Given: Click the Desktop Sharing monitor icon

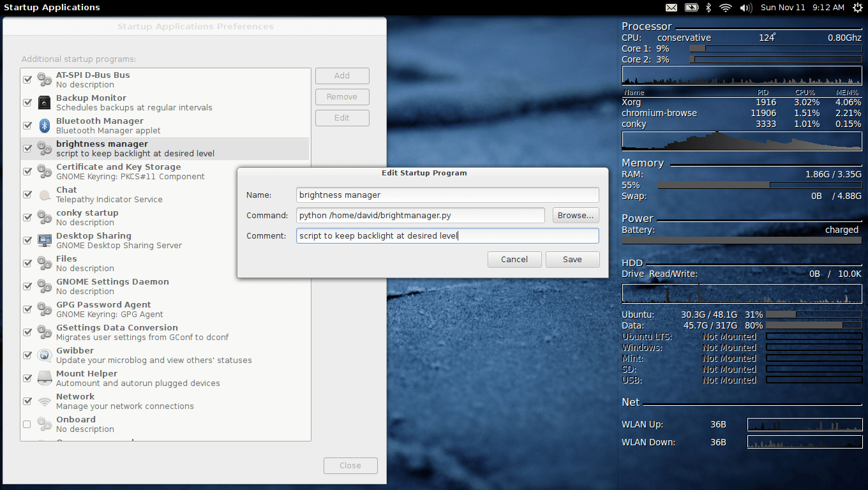Looking at the screenshot, I should (45, 241).
